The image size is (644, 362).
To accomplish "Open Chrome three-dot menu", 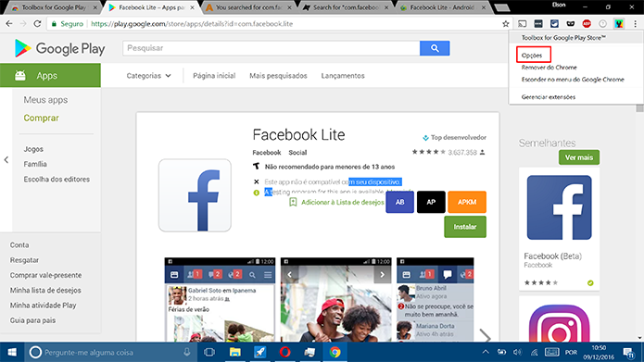I will click(x=635, y=24).
